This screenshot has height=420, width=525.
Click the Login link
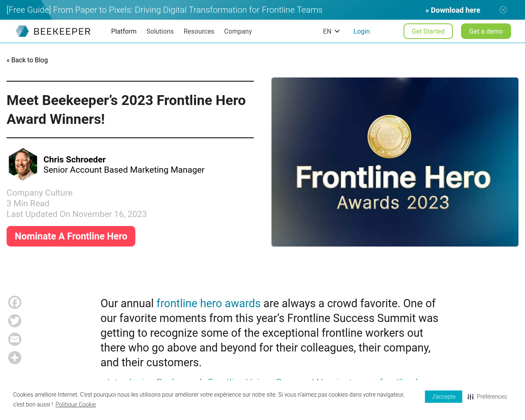click(361, 31)
